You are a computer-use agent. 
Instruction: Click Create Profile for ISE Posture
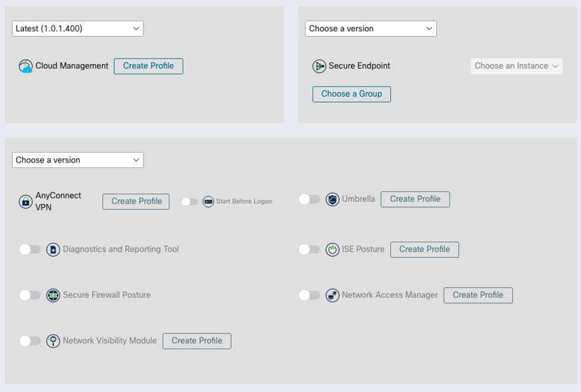point(425,249)
